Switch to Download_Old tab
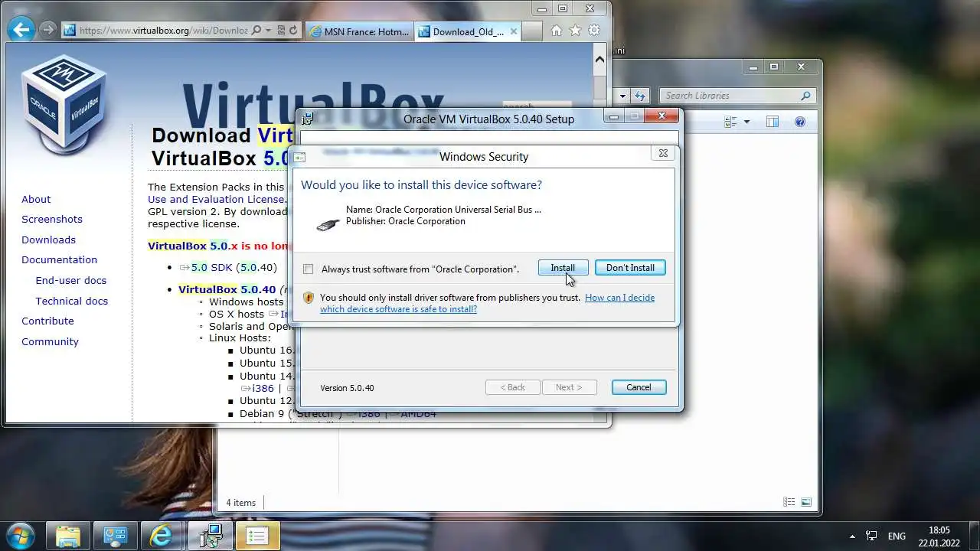This screenshot has width=980, height=551. click(x=468, y=31)
